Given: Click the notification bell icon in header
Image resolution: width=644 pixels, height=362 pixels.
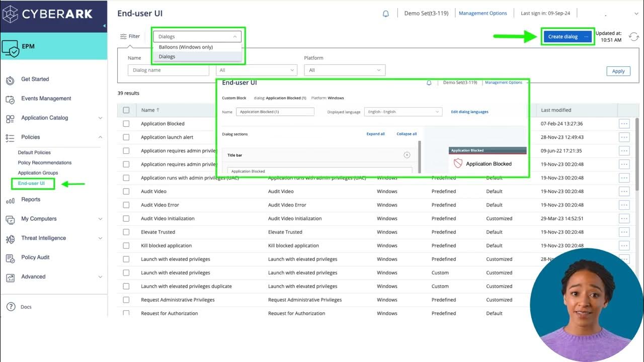Looking at the screenshot, I should (386, 14).
